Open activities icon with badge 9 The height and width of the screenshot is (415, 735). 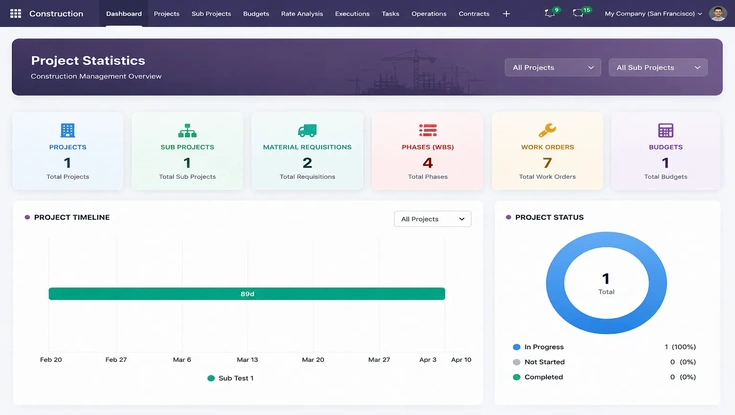[x=550, y=13]
